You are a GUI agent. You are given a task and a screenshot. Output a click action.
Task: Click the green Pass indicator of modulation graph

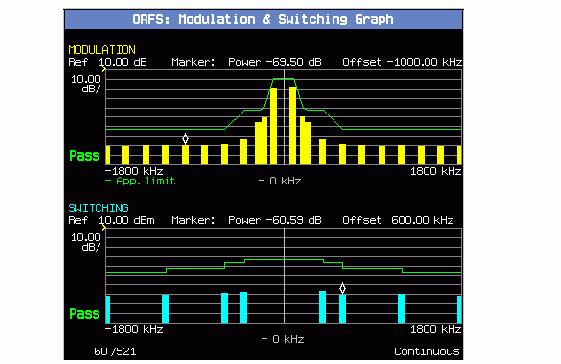(84, 156)
